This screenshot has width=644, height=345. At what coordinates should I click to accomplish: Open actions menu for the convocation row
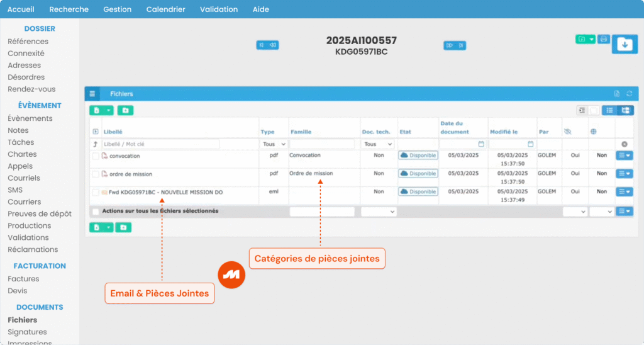pos(625,156)
